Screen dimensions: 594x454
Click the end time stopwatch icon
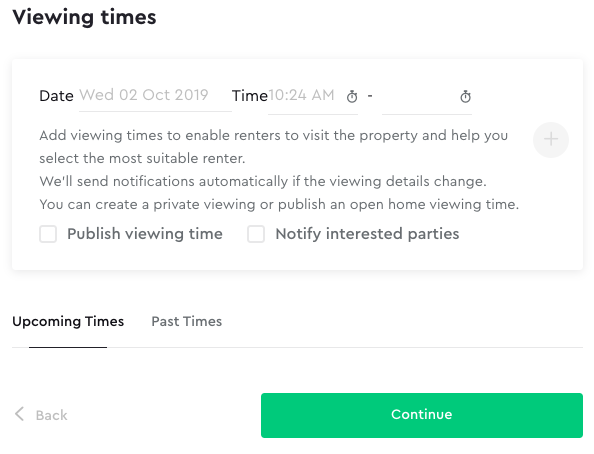[x=465, y=97]
